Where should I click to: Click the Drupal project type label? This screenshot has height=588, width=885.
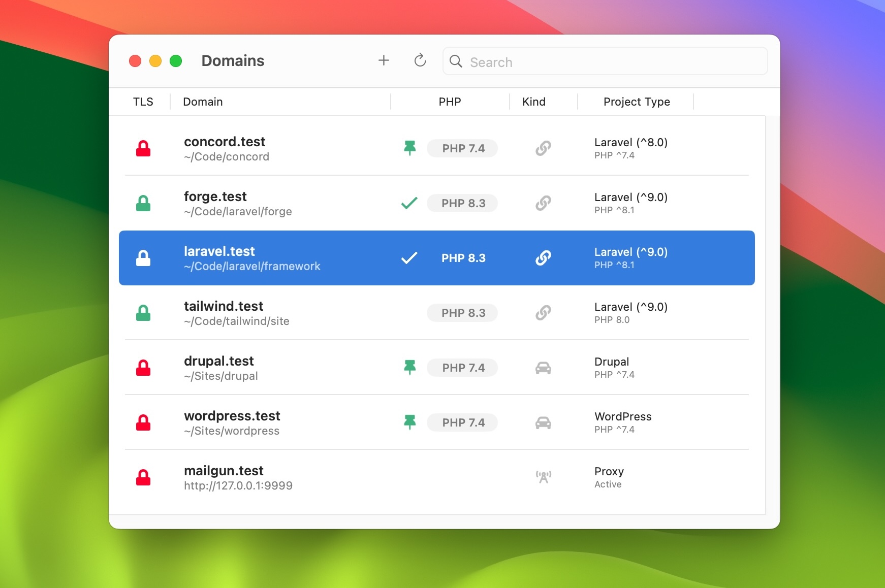(x=612, y=362)
